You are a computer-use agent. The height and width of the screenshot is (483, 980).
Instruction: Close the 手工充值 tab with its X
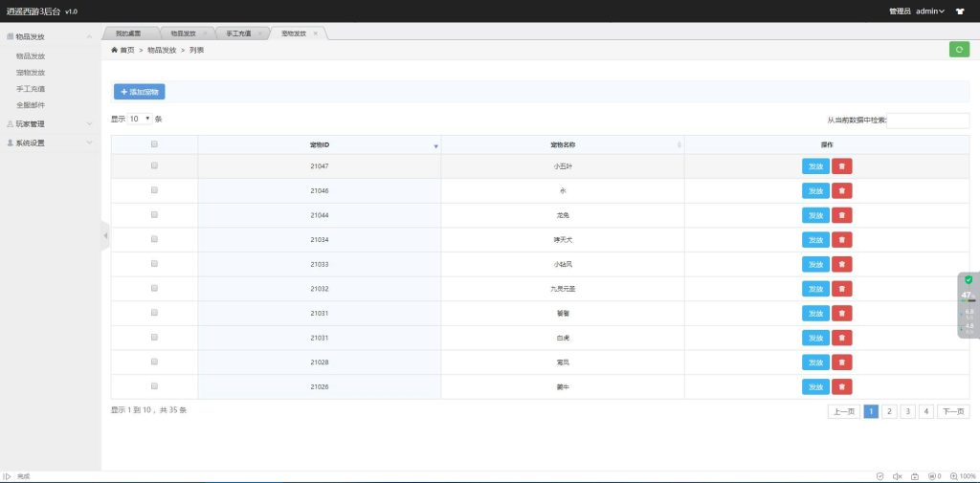tap(259, 33)
